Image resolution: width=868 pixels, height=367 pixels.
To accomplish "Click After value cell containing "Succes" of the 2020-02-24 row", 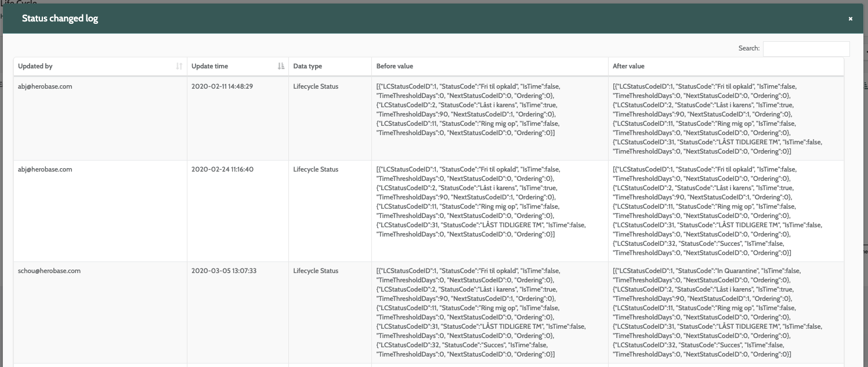I will pos(726,211).
